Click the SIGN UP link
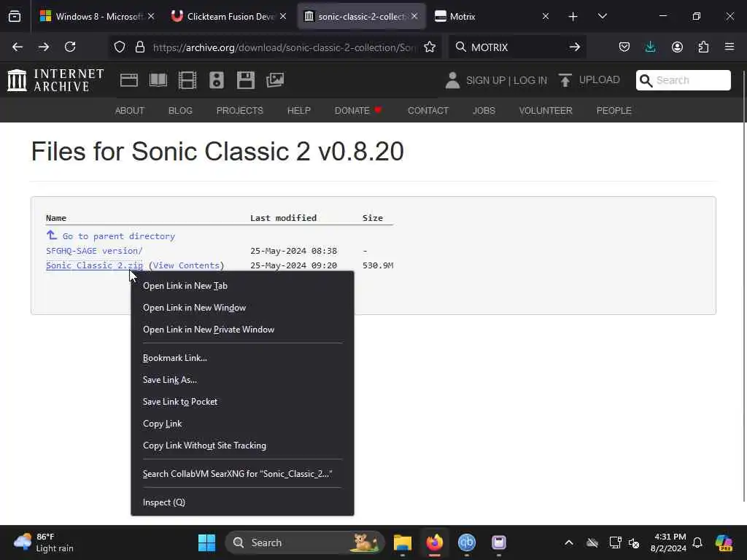The height and width of the screenshot is (560, 747). pos(486,80)
